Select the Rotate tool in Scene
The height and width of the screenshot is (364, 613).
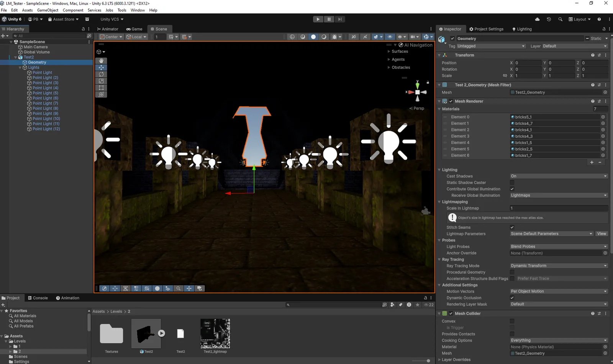coord(101,74)
